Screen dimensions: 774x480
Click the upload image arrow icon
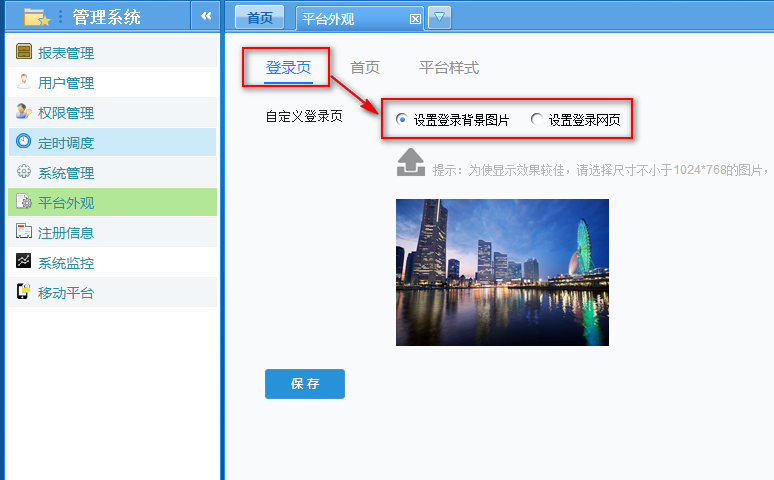coord(411,162)
